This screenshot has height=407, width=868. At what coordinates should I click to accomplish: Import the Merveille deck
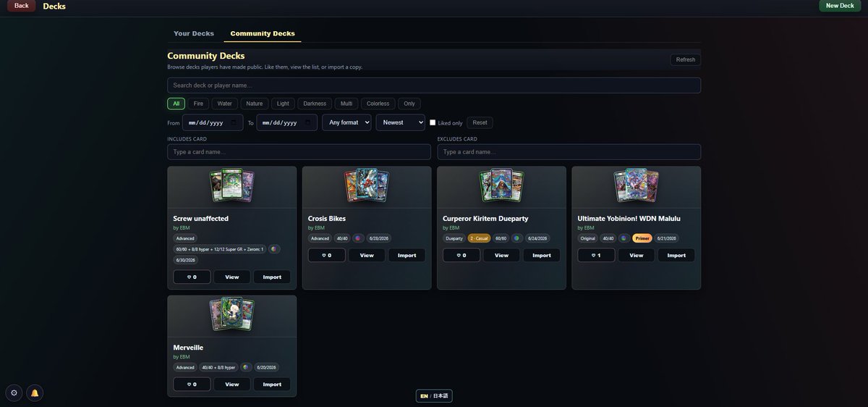click(x=272, y=384)
